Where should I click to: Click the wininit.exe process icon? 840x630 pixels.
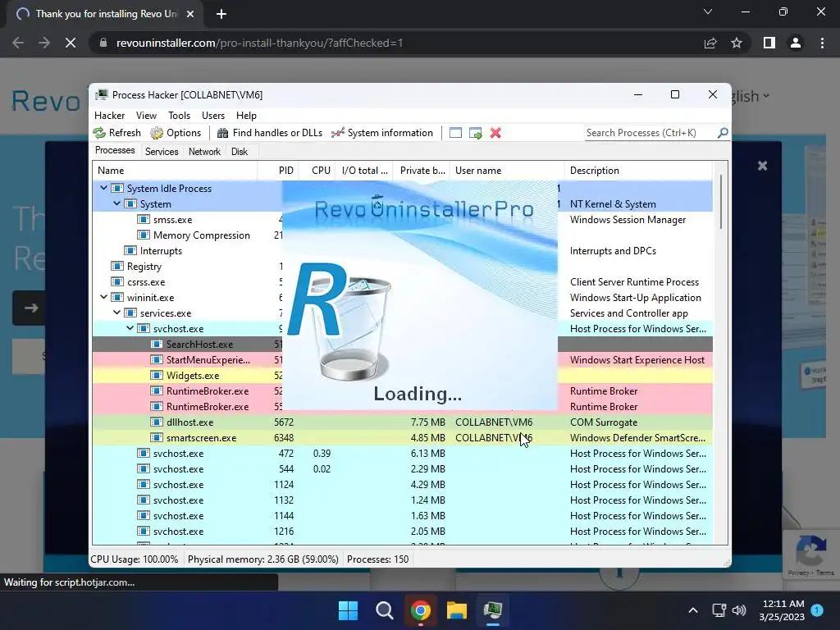117,297
